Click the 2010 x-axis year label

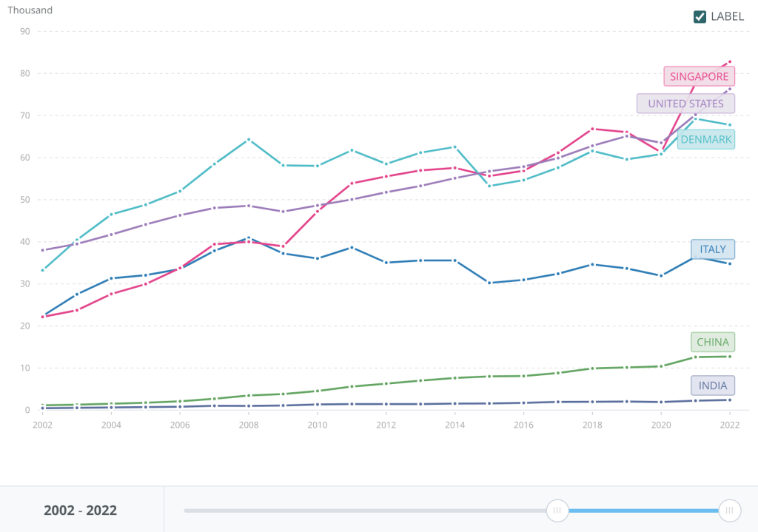point(318,425)
